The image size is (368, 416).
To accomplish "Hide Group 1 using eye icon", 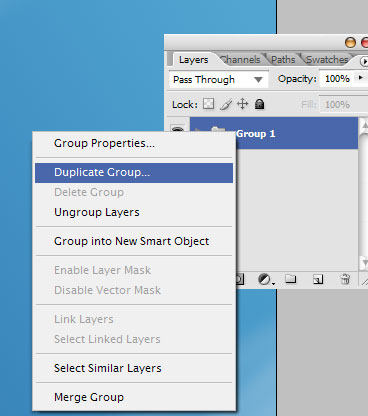I will coord(177,129).
